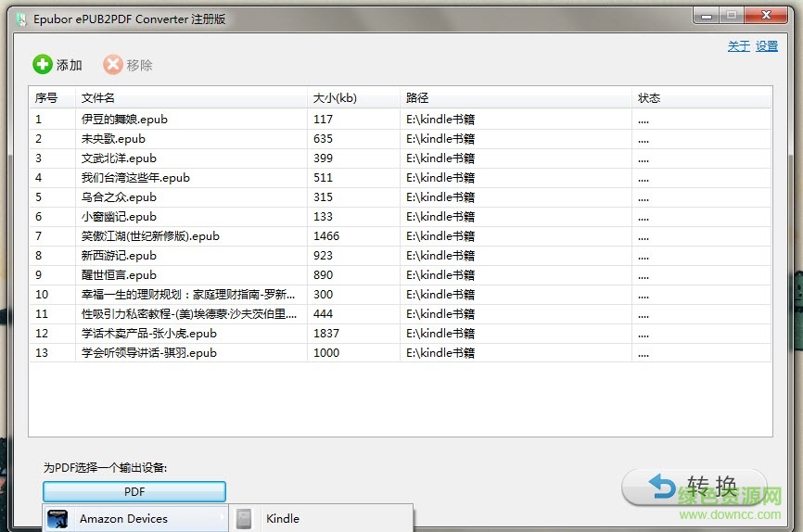
Task: Click the size value 1466
Action: [x=326, y=236]
